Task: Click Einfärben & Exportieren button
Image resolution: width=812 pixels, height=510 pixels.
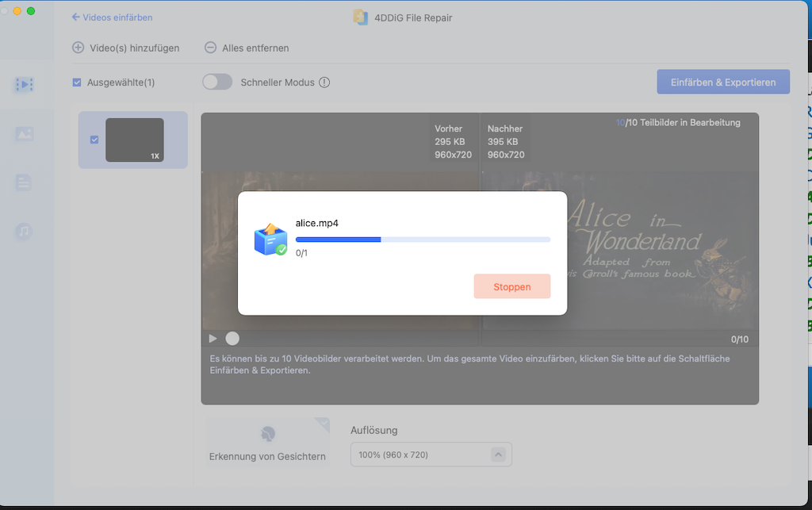Action: (x=723, y=82)
